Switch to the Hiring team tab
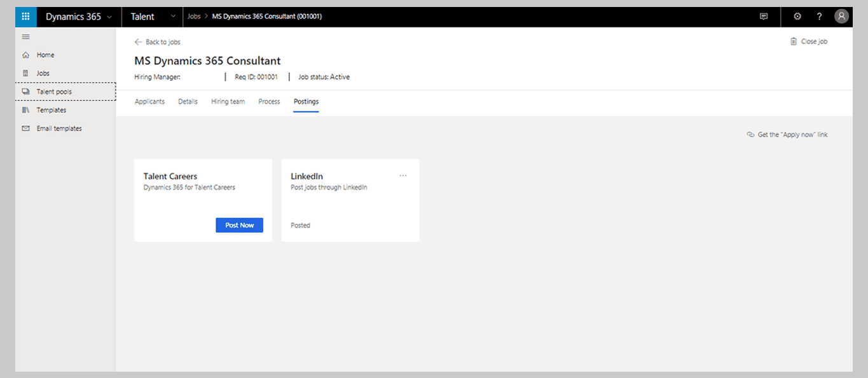The width and height of the screenshot is (868, 378). click(228, 102)
